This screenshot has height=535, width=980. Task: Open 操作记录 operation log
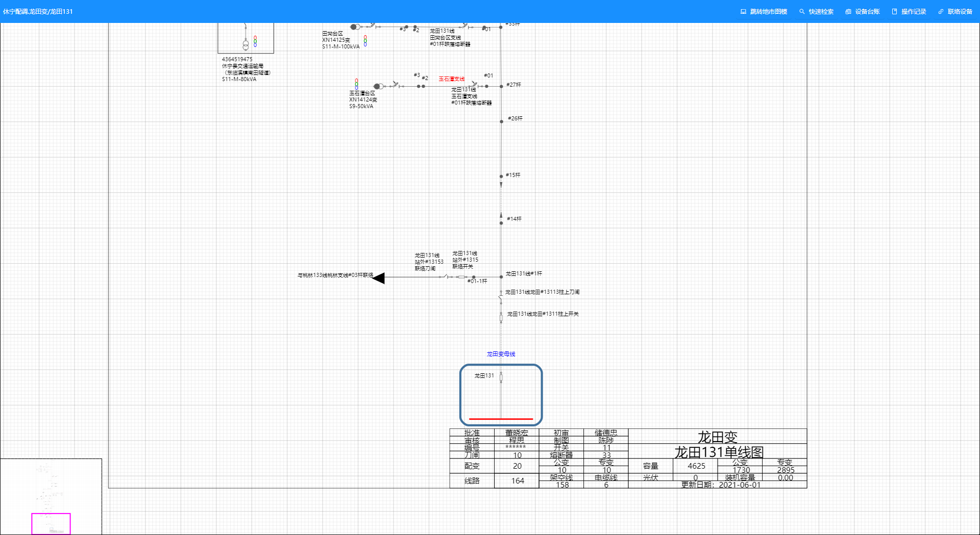coord(909,11)
